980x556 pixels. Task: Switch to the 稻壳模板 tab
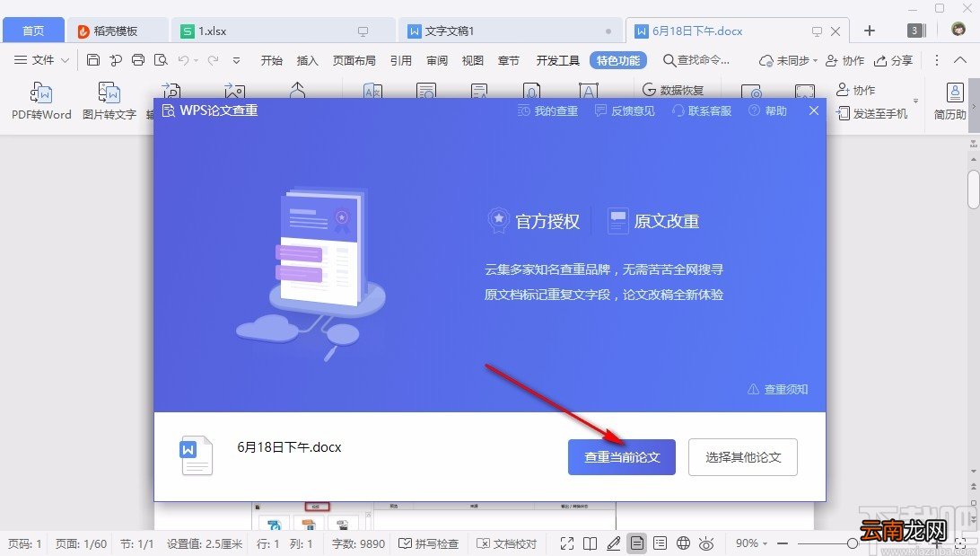click(x=117, y=31)
